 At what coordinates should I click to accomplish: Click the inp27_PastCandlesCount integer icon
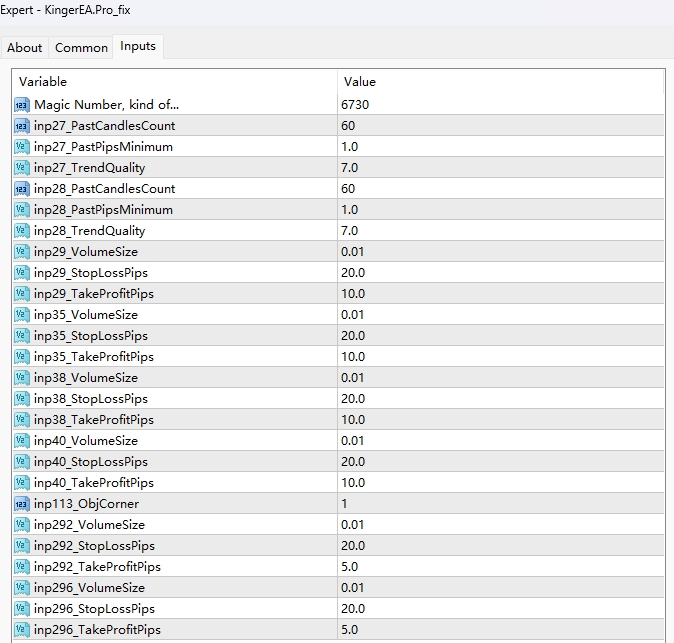(22, 126)
